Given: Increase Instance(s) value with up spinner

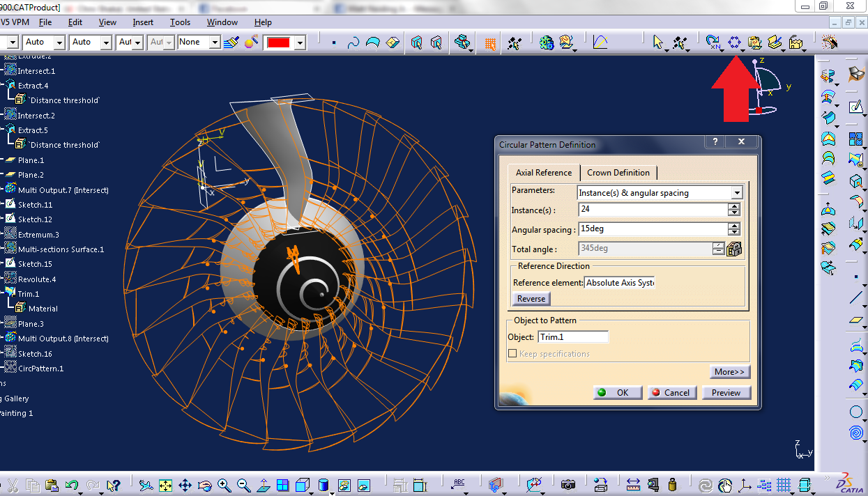Looking at the screenshot, I should pyautogui.click(x=733, y=206).
